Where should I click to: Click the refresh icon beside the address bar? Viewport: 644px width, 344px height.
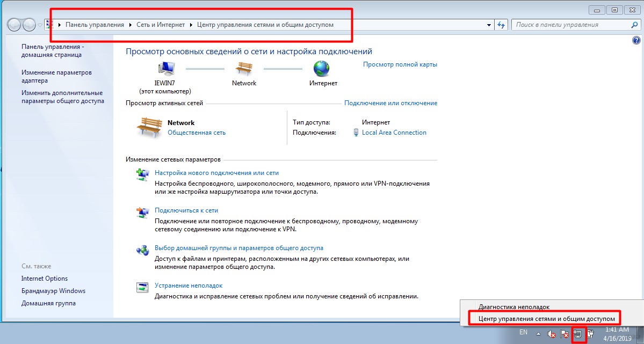[502, 25]
